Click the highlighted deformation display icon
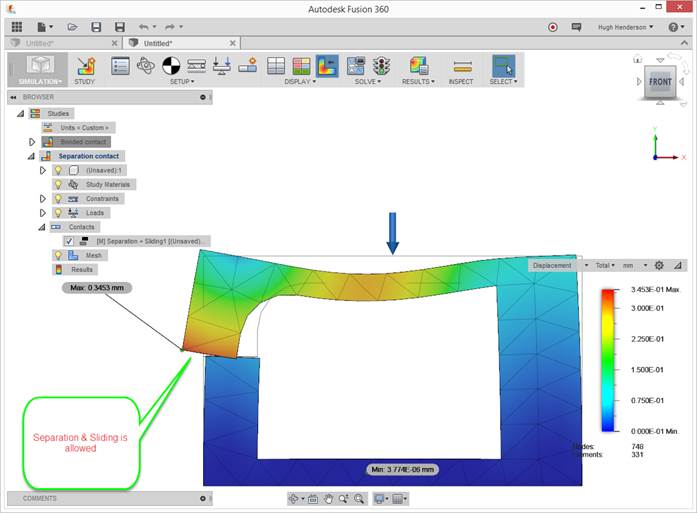The image size is (697, 513). click(327, 66)
